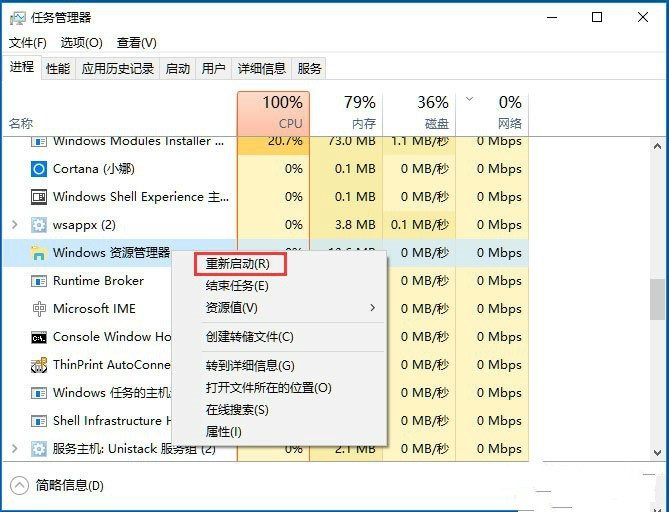Click the vertical scrollbar of the process list

coord(657,300)
